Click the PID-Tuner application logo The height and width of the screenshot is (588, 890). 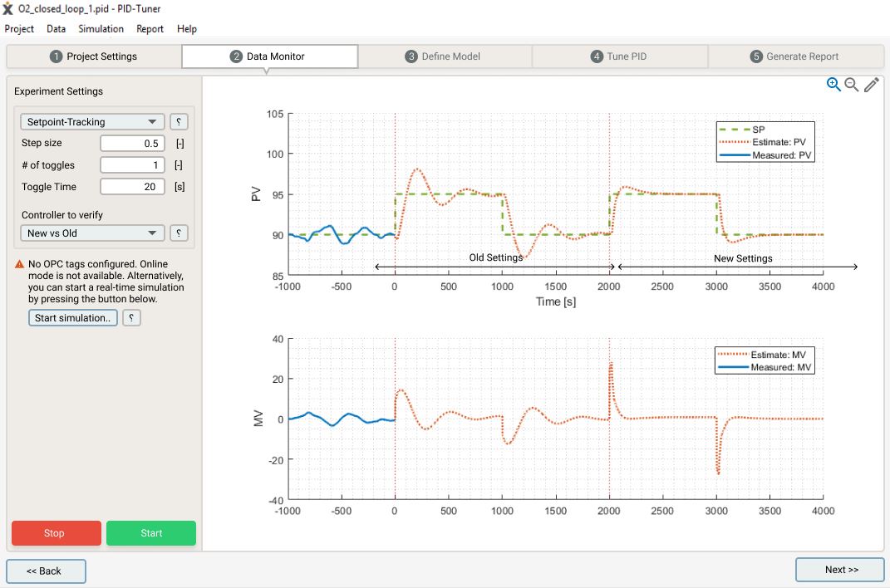pos(8,9)
